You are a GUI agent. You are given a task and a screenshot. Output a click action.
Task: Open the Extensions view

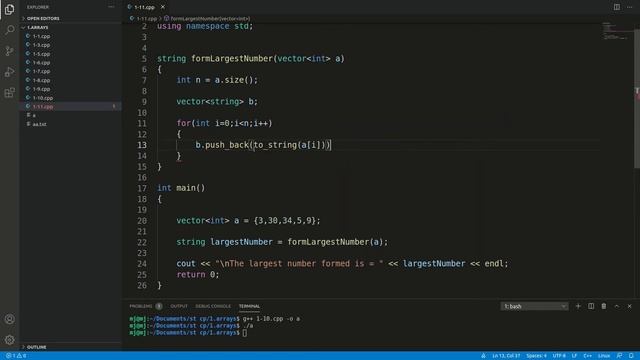[x=9, y=93]
